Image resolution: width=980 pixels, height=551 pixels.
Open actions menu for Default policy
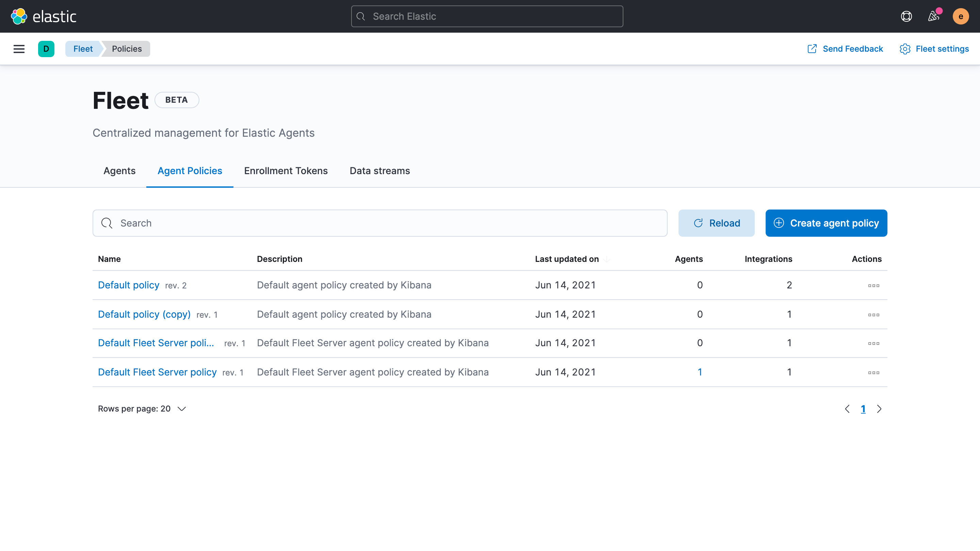point(873,286)
